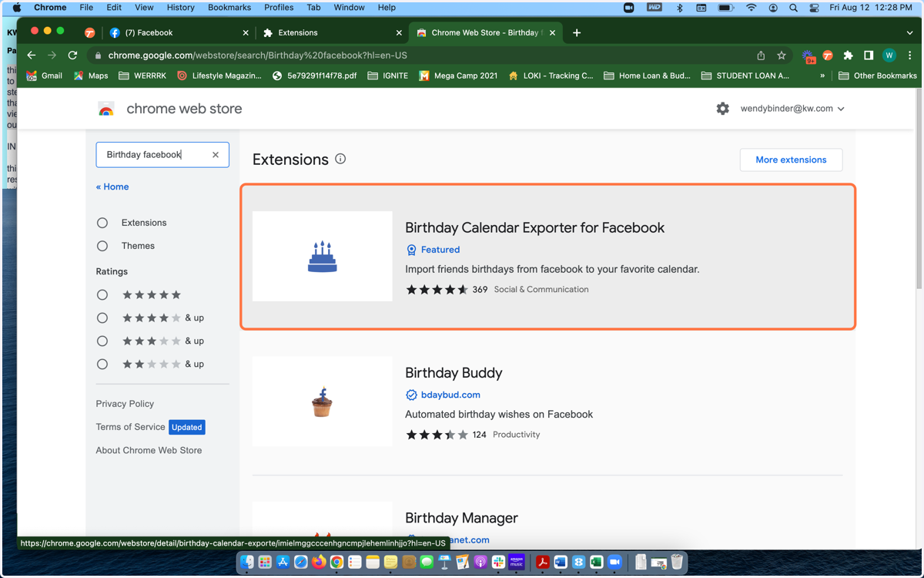Select the three stars & up filter

point(102,341)
